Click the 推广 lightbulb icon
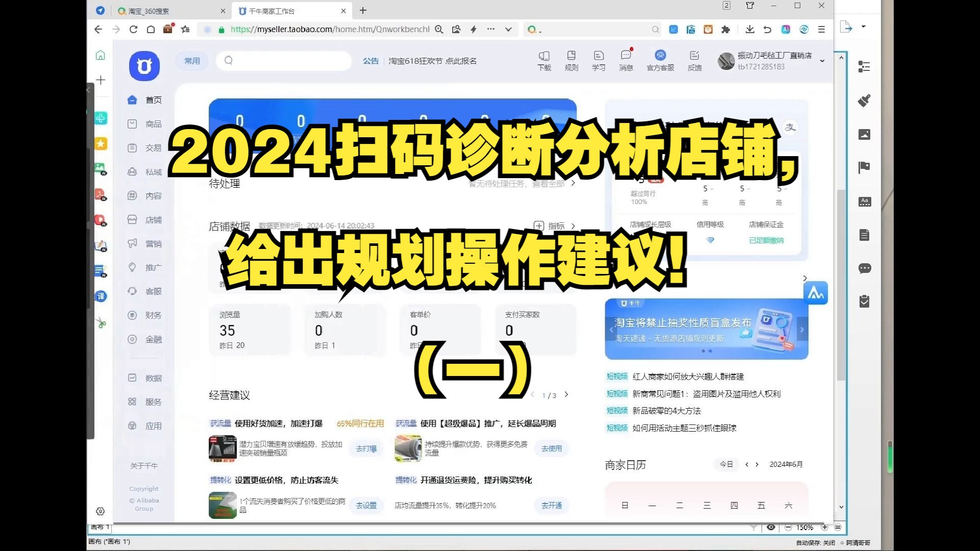This screenshot has width=980, height=551. pos(132,267)
